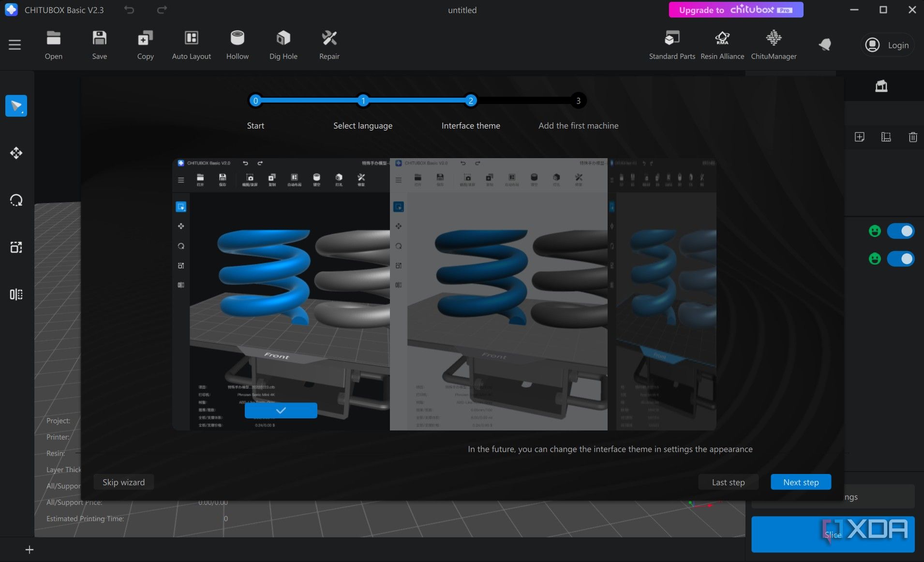Click the lower green smiley face icon
This screenshot has height=562, width=924.
pos(875,259)
